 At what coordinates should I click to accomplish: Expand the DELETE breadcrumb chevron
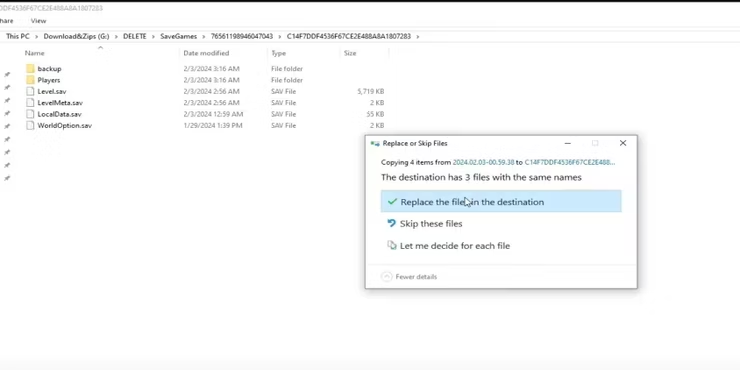(153, 36)
